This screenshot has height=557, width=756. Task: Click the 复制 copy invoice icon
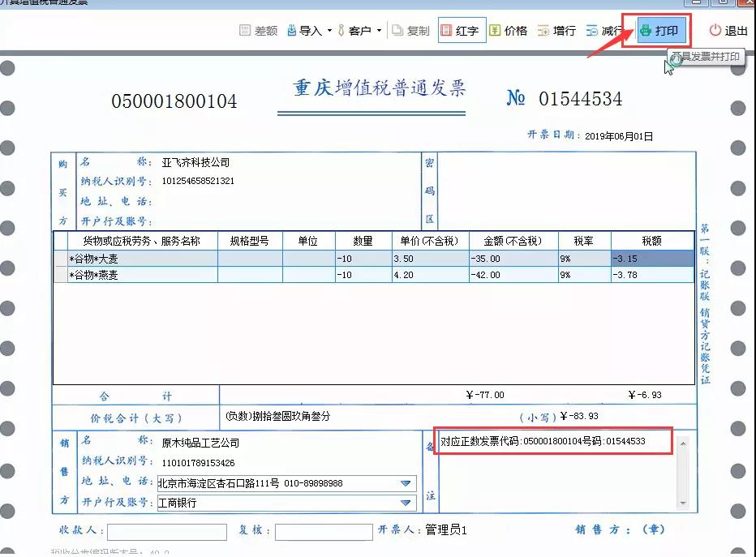(x=410, y=30)
